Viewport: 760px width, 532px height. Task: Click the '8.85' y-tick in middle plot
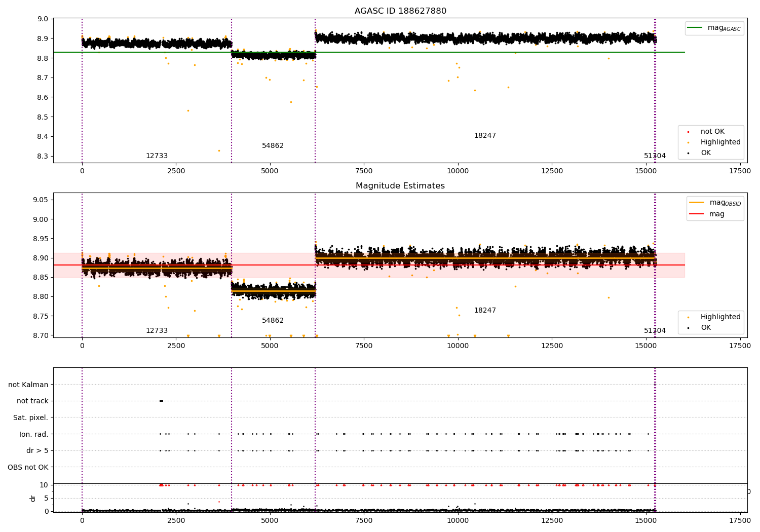tap(41, 278)
